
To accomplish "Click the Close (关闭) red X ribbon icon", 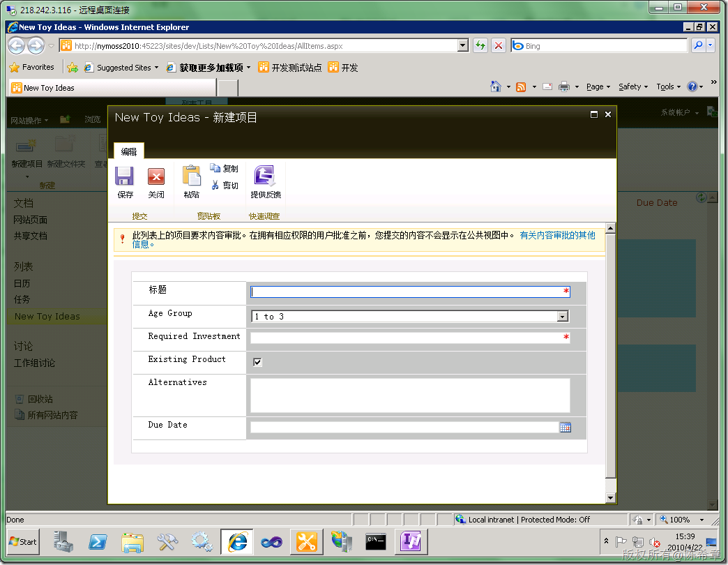I will click(156, 176).
